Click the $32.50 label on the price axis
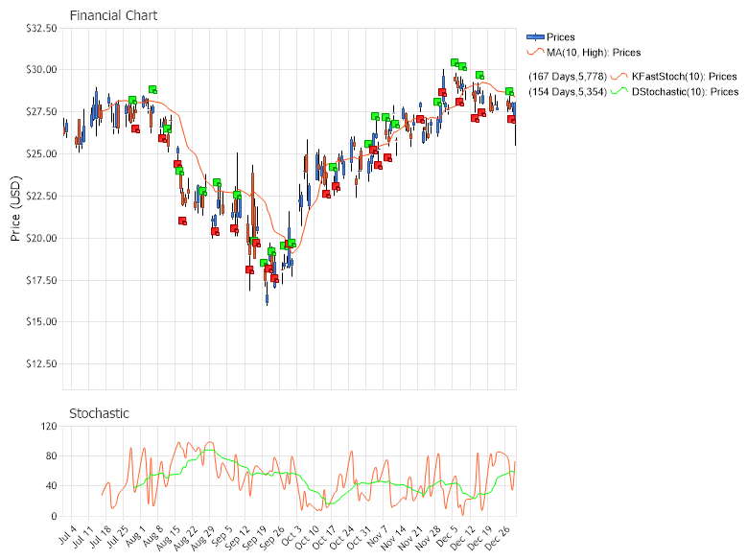Screen dimensions: 747x560 tap(41, 29)
